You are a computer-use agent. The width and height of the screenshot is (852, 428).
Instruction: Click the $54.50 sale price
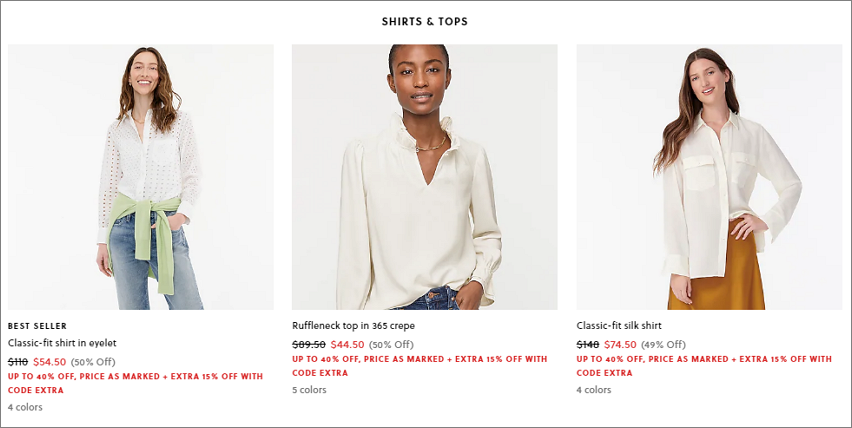pyautogui.click(x=49, y=362)
